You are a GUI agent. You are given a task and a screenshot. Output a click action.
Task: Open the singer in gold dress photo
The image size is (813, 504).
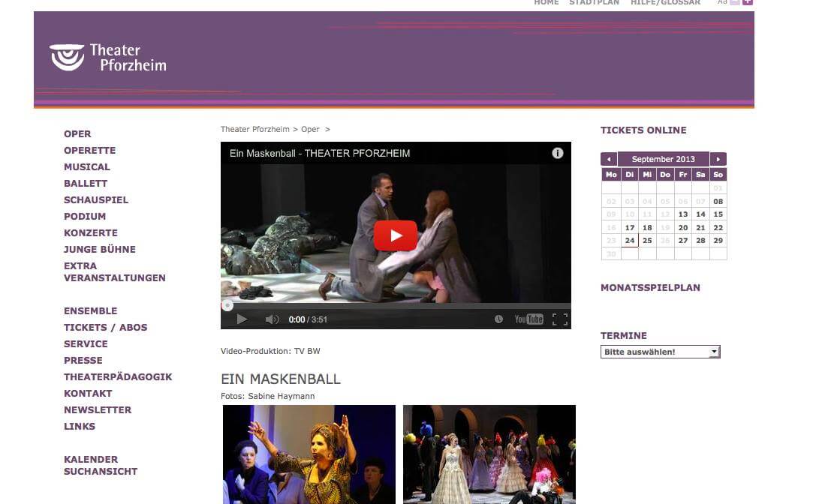(309, 454)
